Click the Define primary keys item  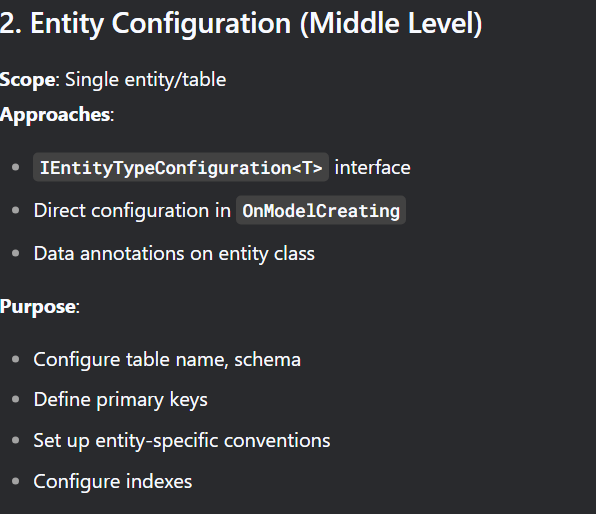click(x=121, y=400)
